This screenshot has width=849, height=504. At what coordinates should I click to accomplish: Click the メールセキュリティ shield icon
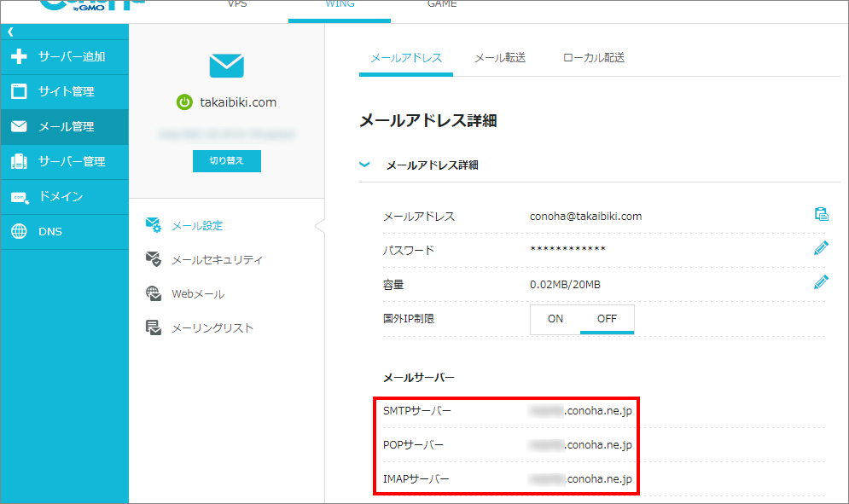[154, 258]
